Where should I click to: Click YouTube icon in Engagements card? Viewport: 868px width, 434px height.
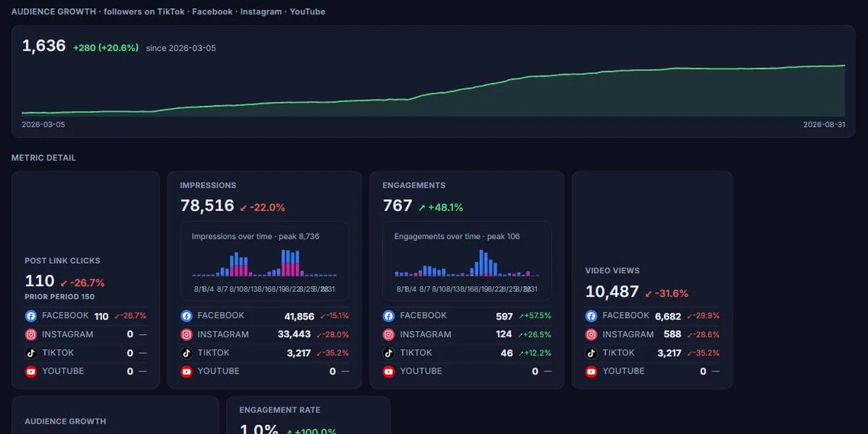coord(389,371)
